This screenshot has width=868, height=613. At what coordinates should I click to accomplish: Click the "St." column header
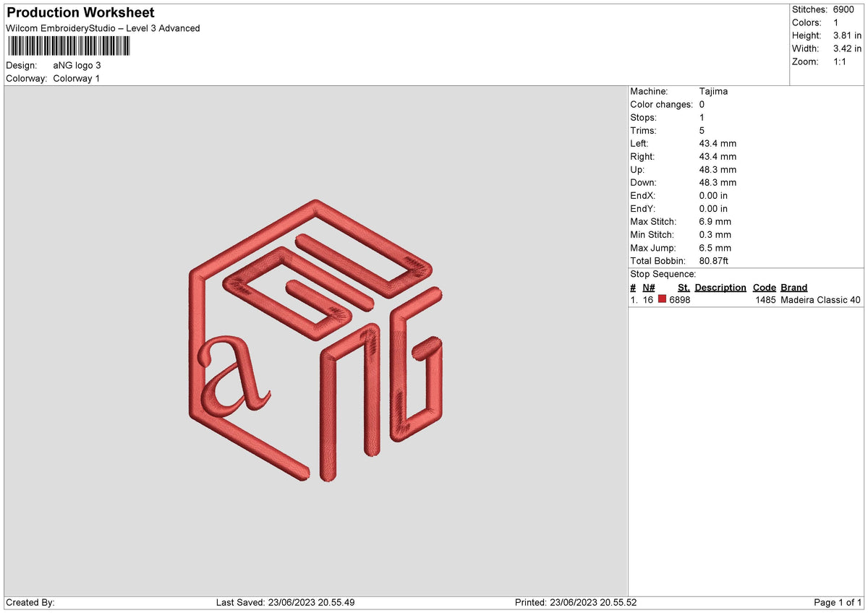pyautogui.click(x=684, y=287)
